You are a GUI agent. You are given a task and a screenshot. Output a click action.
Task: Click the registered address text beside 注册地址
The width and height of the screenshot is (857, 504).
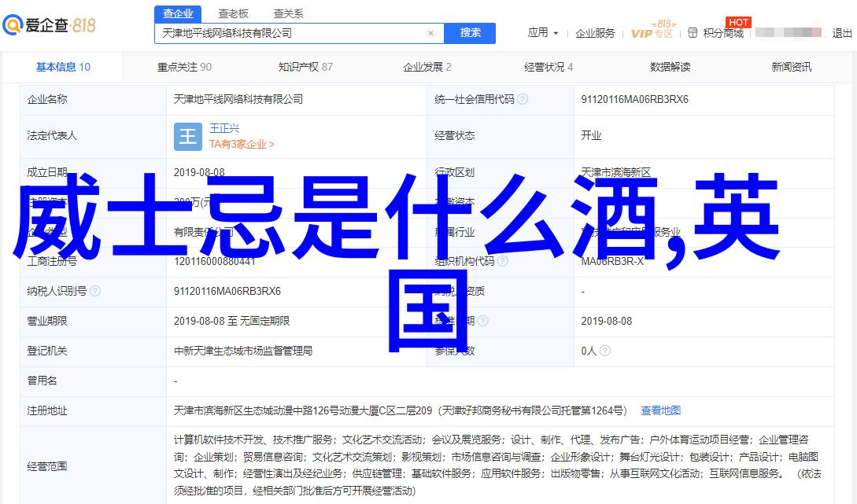click(401, 410)
